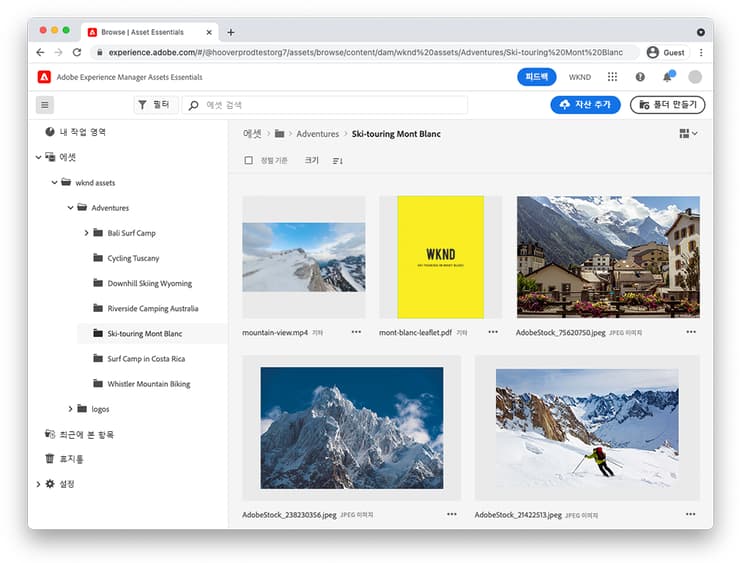Open the view switcher dropdown
This screenshot has width=750, height=563.
[x=688, y=133]
